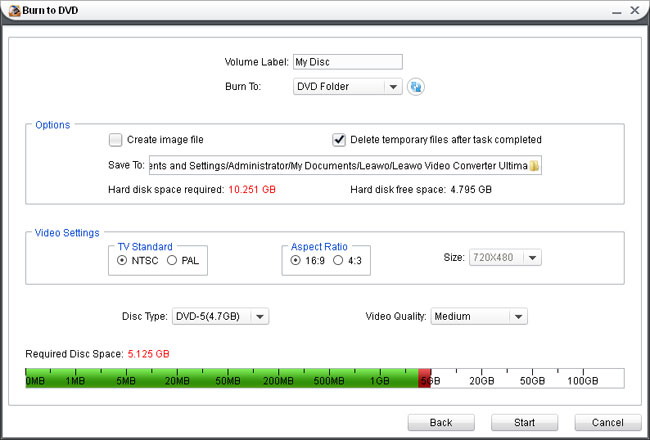The image size is (650, 440).
Task: Click the Back button
Action: point(441,422)
